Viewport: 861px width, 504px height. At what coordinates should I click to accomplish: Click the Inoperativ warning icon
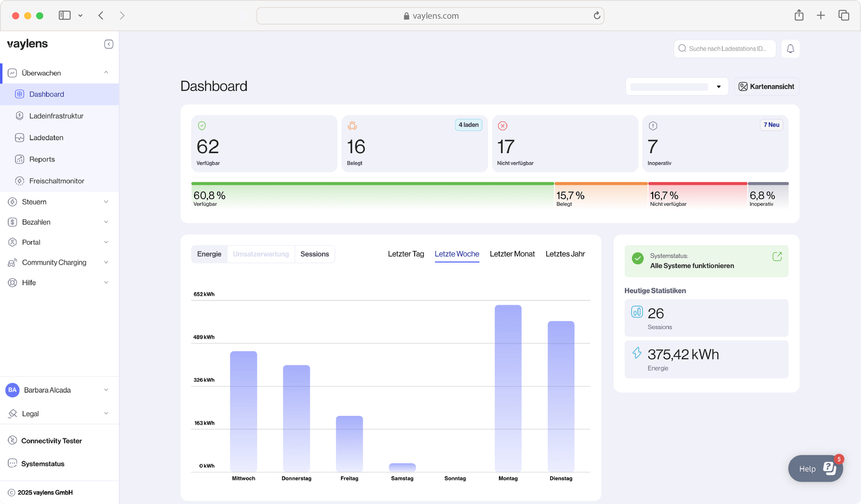click(653, 126)
